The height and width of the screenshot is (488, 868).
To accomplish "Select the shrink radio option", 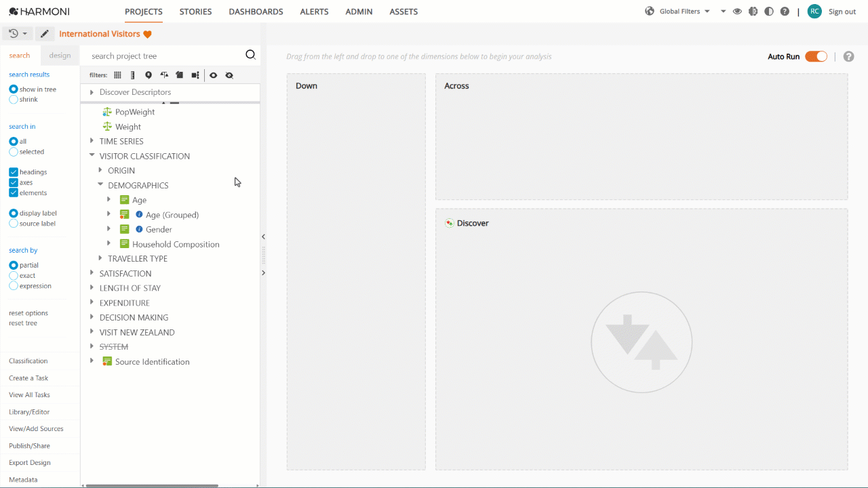I will (x=14, y=100).
